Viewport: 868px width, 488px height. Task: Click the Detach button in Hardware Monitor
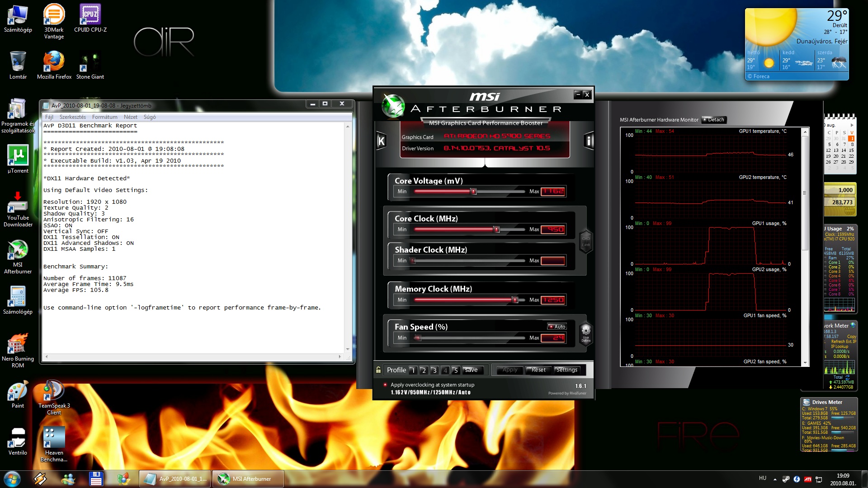[x=714, y=120]
